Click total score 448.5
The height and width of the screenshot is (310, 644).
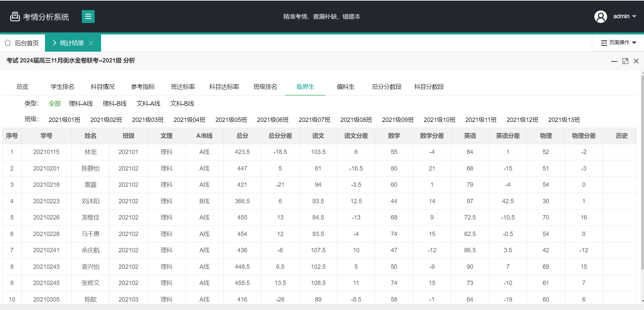(242, 267)
